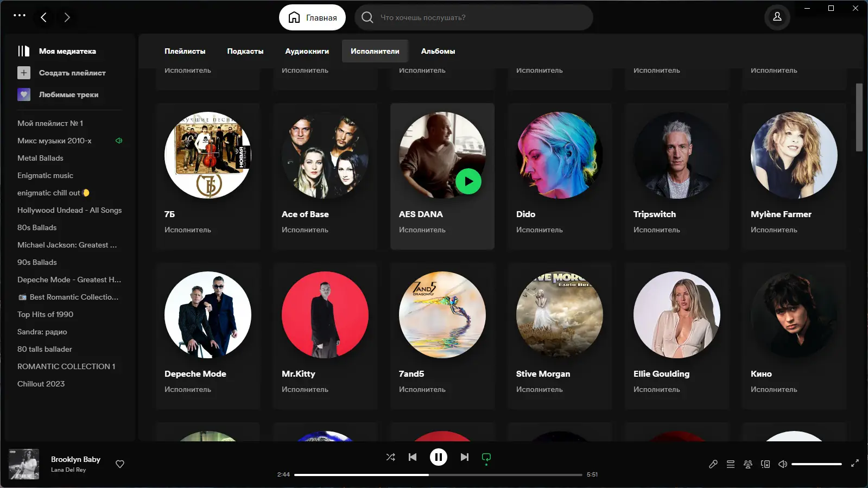Open the 'Chillout 2023' playlist
868x488 pixels.
click(41, 384)
